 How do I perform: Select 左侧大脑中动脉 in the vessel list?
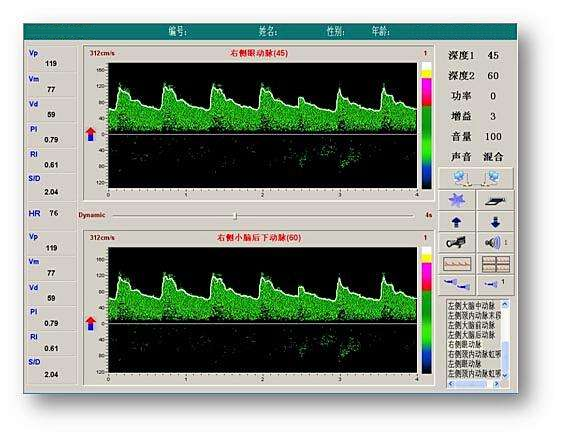[472, 306]
